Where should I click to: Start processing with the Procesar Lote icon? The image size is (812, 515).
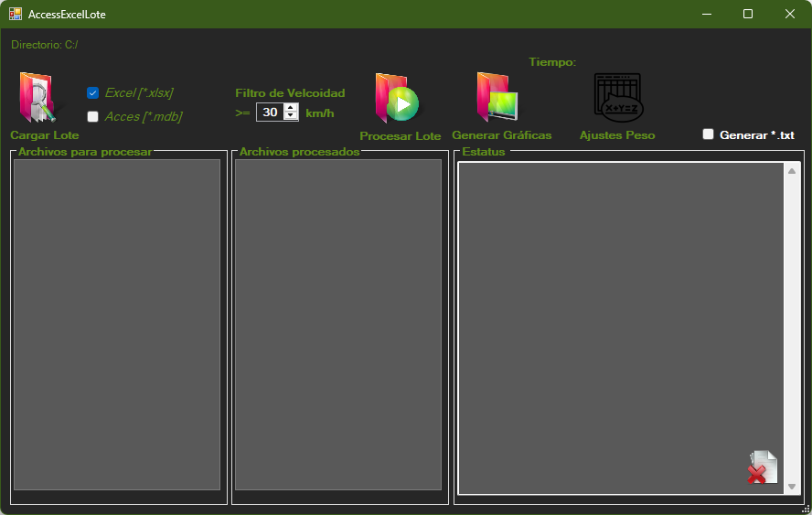click(397, 99)
